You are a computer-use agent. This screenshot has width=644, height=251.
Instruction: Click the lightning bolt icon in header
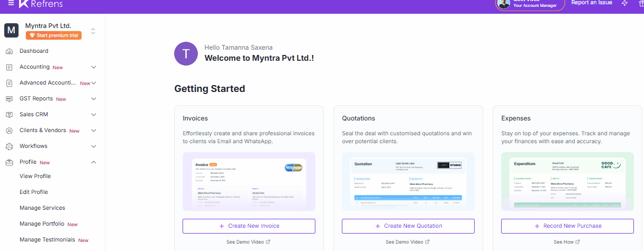click(625, 3)
